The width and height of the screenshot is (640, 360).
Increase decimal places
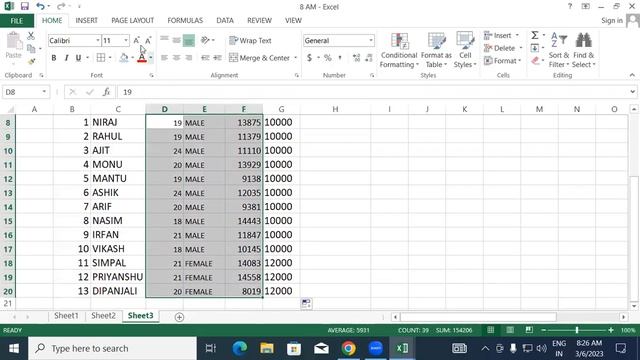[x=356, y=58]
